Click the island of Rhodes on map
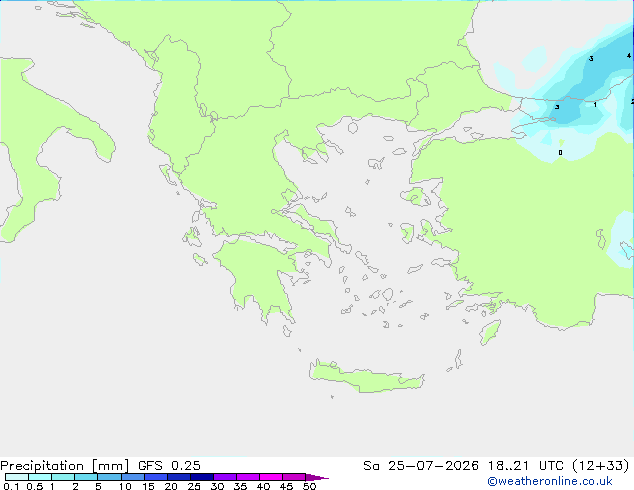This screenshot has width=634, height=490. point(490,332)
